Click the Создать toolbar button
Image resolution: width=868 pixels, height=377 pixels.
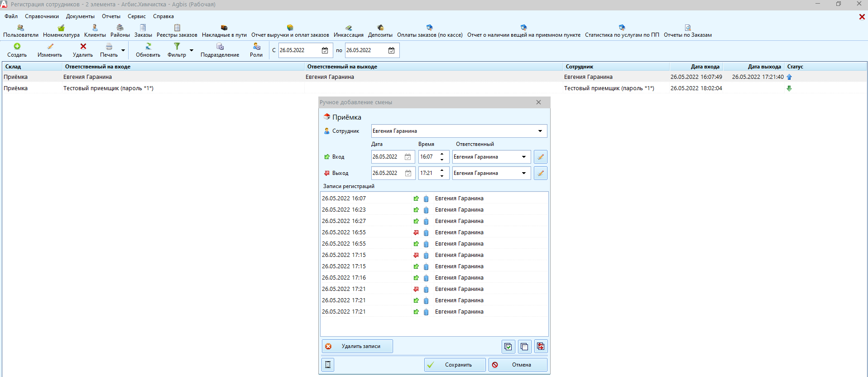(17, 50)
